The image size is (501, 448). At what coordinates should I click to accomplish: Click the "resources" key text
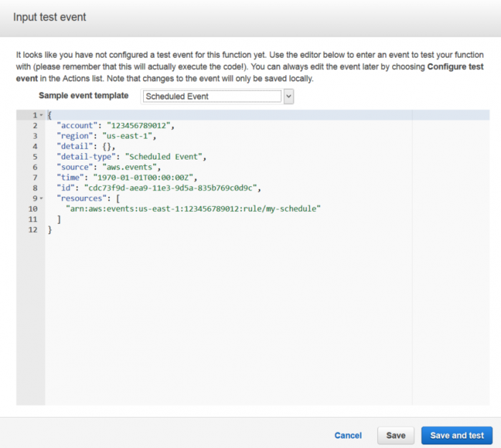tap(82, 198)
